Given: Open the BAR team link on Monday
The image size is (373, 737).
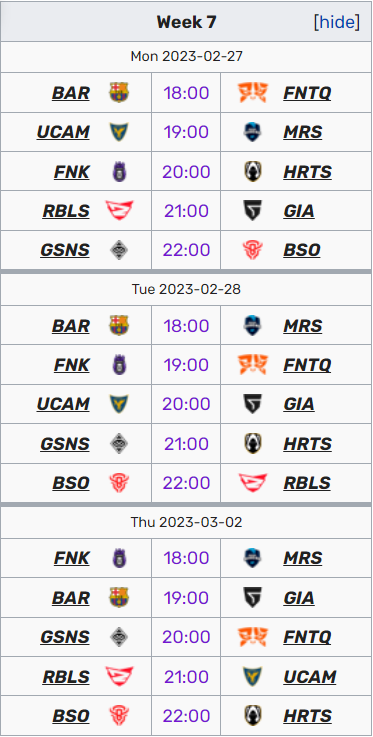Looking at the screenshot, I should tap(70, 93).
